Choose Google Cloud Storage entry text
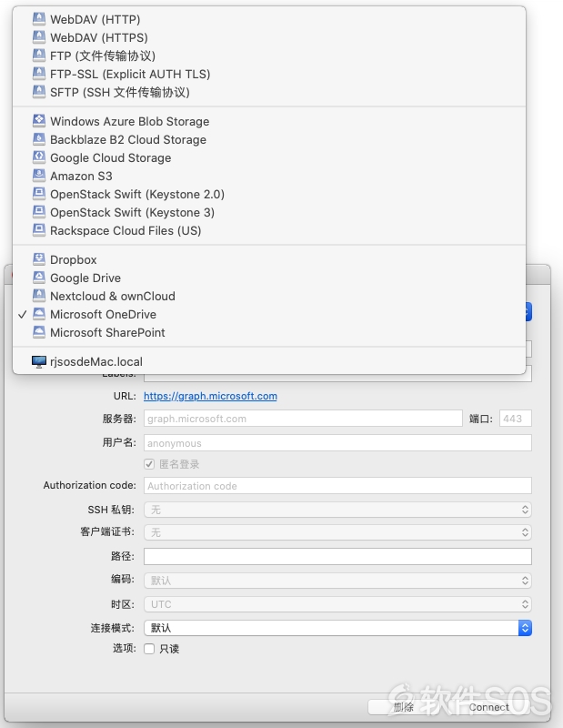This screenshot has width=563, height=728. tap(110, 157)
